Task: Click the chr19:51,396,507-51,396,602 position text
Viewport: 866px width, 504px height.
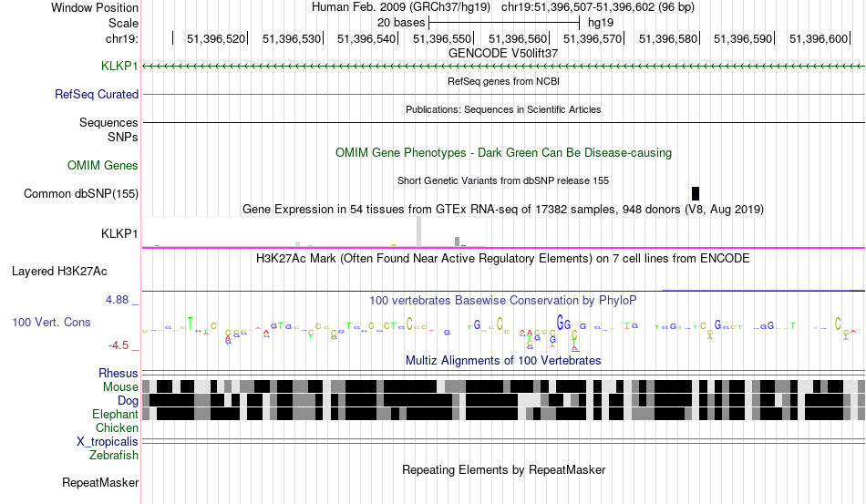Action: (x=598, y=7)
